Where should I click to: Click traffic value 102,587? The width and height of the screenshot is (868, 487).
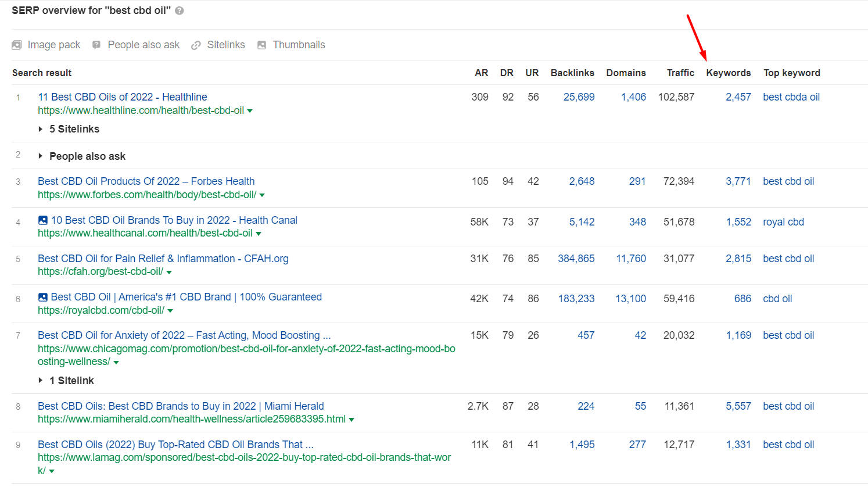point(676,97)
